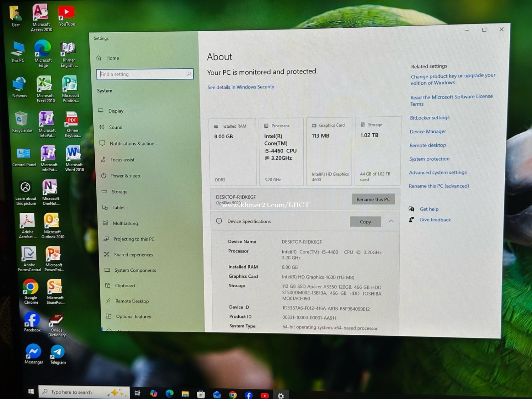The width and height of the screenshot is (532, 399).
Task: Open See details in Windows Security link
Action: pyautogui.click(x=241, y=87)
